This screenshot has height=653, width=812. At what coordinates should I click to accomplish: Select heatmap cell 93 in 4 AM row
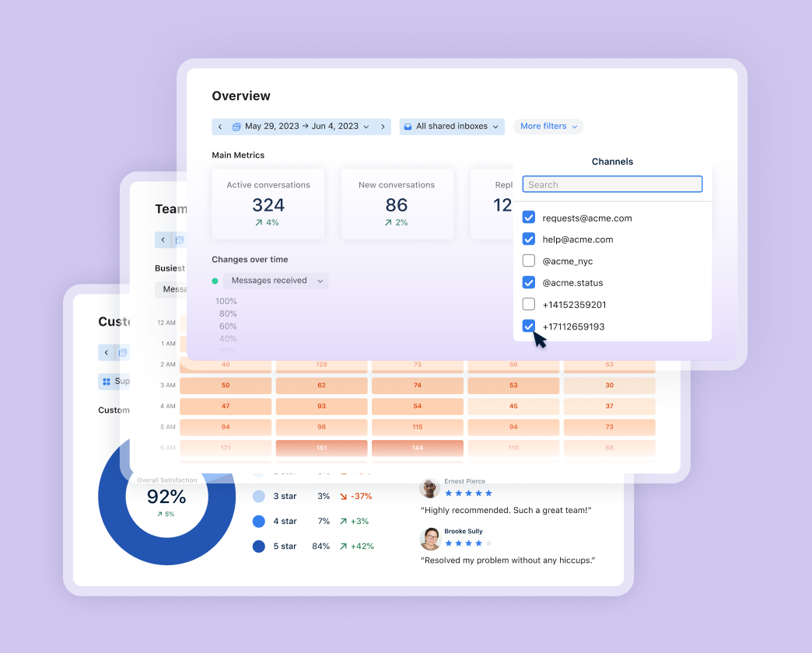pos(321,407)
